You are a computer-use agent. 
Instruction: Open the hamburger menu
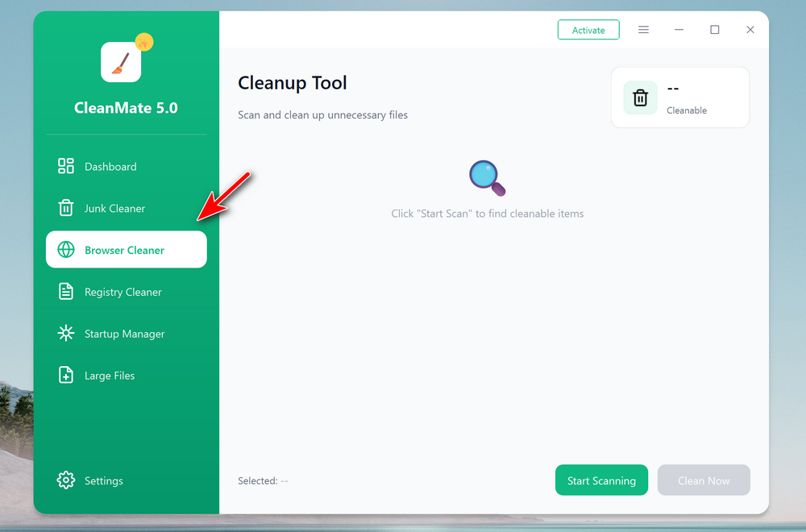click(643, 29)
